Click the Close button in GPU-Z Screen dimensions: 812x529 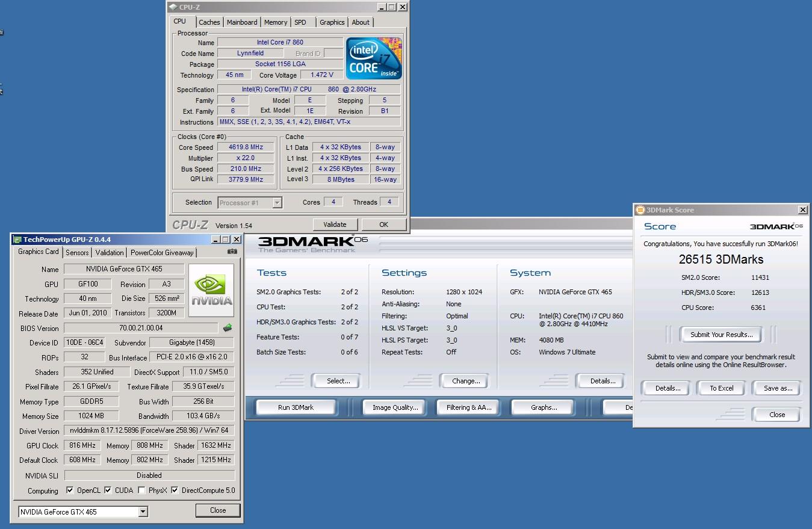point(218,510)
